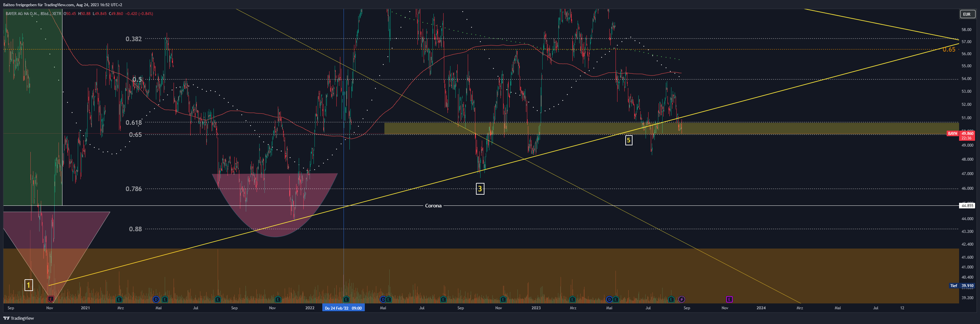
Task: Open the earnings marker near Mrz 2021
Action: (119, 299)
